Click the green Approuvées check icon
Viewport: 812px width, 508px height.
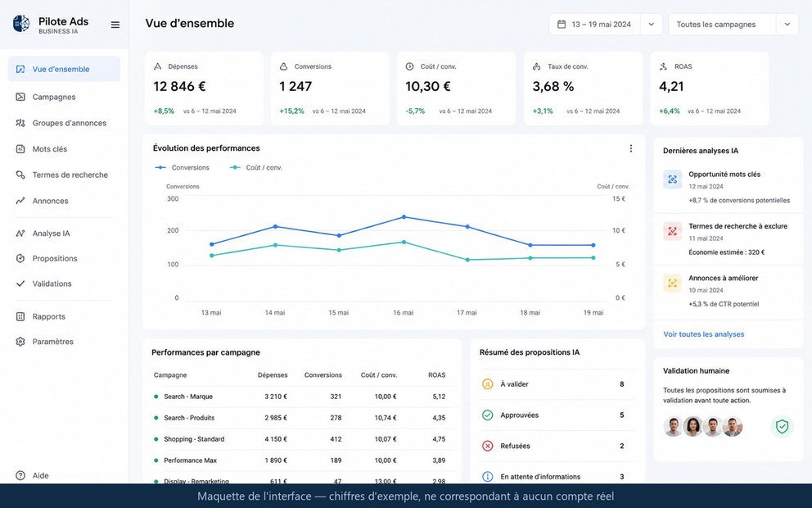point(487,415)
